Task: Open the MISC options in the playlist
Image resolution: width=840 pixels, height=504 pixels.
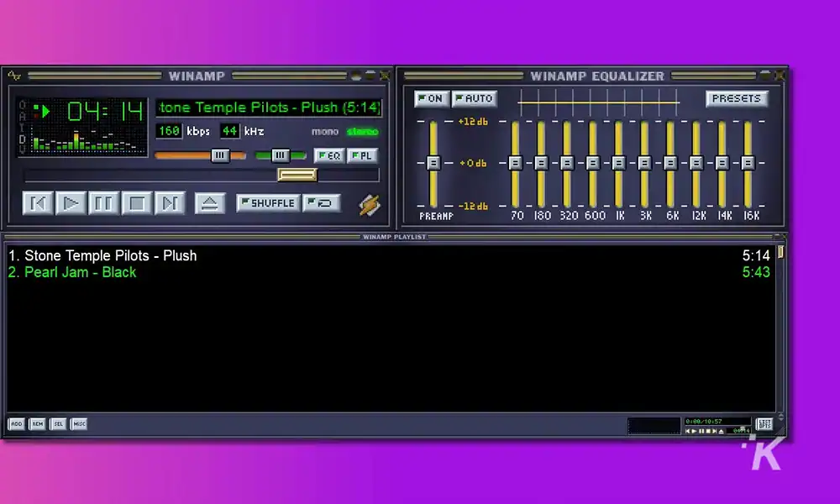Action: pyautogui.click(x=77, y=423)
